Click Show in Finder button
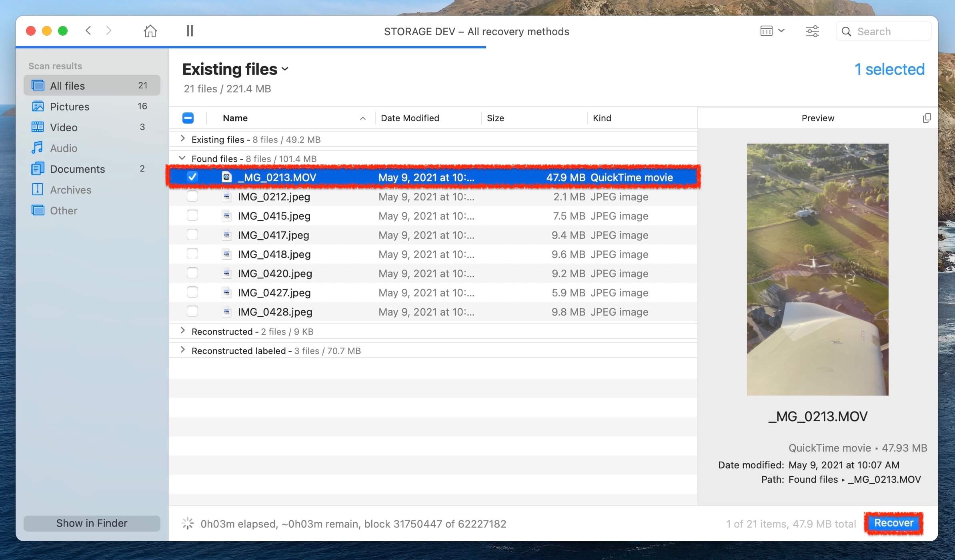Screen dimensions: 955x560 click(92, 523)
